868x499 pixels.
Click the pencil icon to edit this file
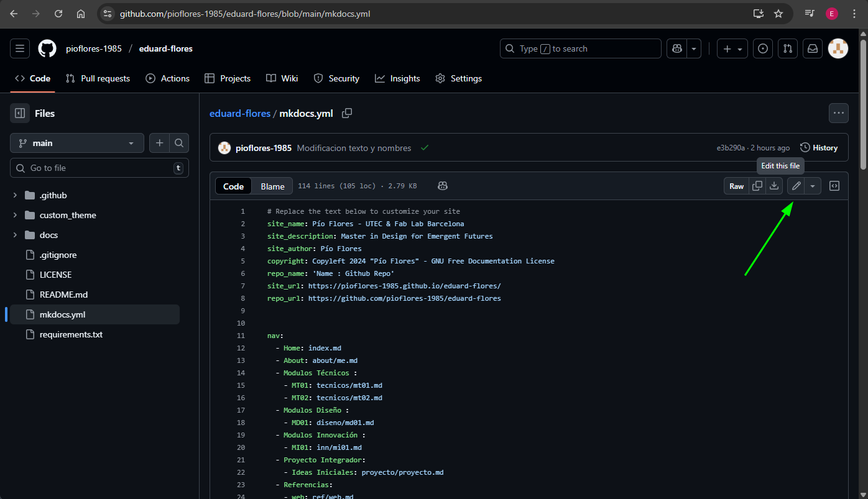tap(796, 186)
